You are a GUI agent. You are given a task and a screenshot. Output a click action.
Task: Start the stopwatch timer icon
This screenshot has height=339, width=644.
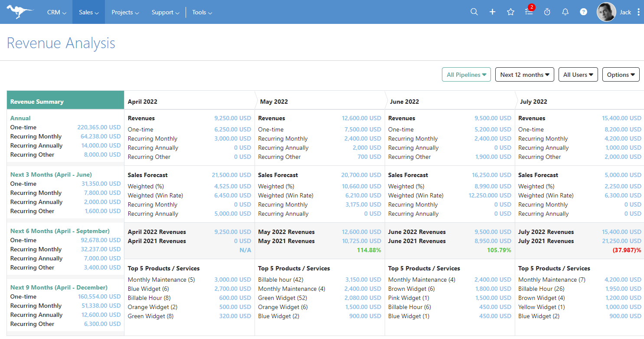click(x=547, y=12)
